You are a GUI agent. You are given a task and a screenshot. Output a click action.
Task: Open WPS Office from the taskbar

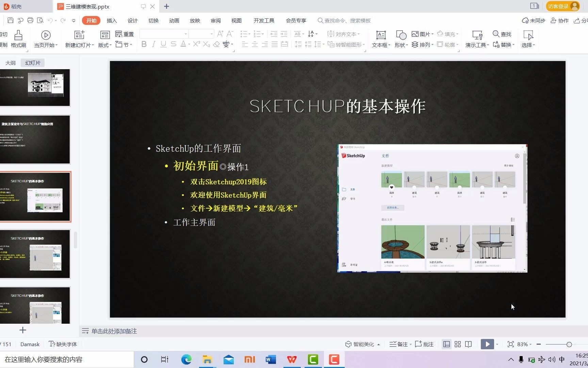coord(292,359)
